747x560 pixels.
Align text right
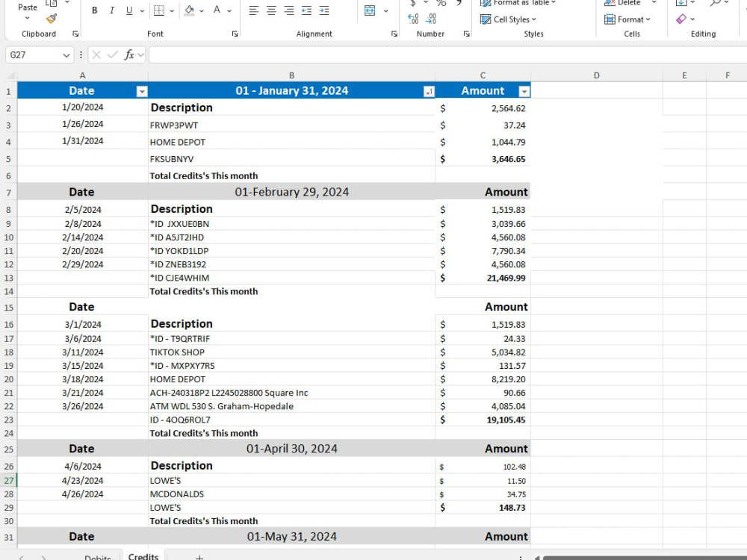pyautogui.click(x=288, y=10)
